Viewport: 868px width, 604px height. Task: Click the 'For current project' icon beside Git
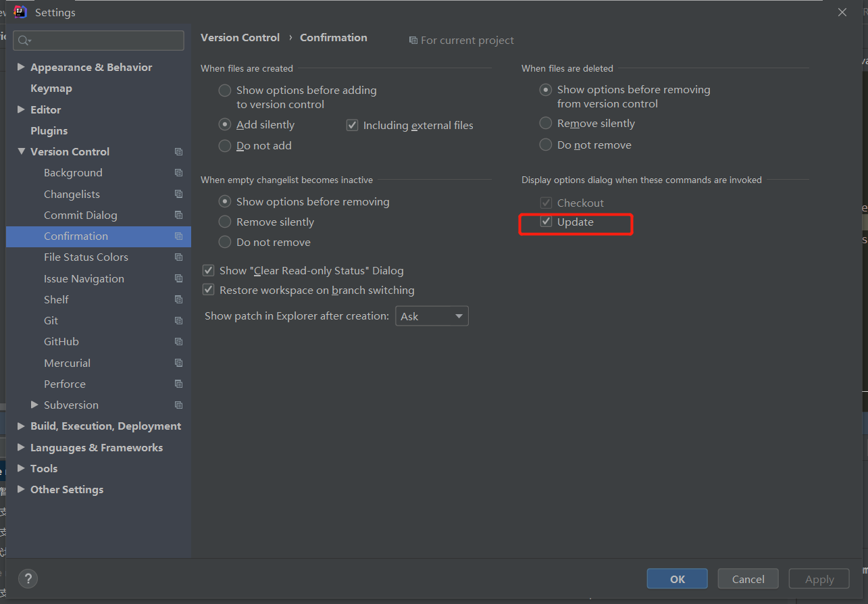pos(178,320)
